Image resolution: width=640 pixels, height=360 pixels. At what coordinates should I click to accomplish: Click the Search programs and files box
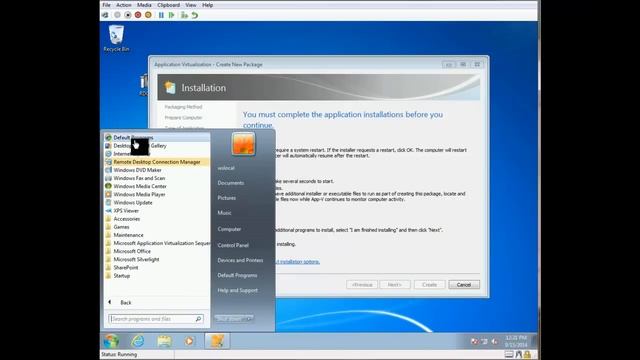point(156,319)
